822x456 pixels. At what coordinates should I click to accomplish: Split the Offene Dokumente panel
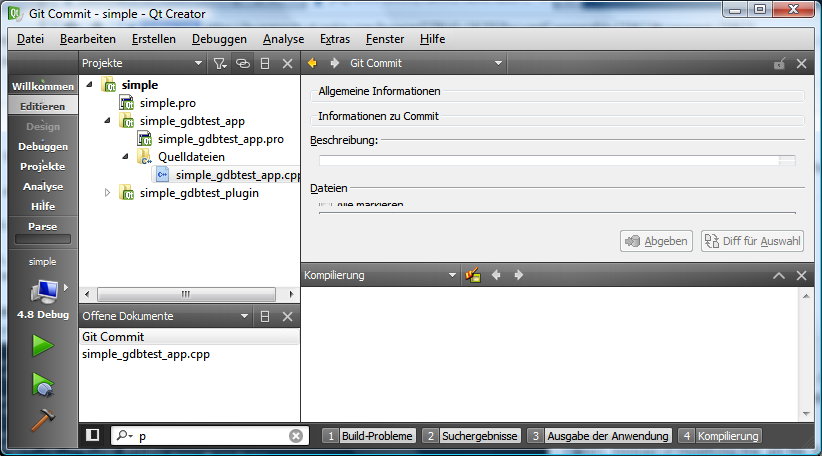point(265,317)
